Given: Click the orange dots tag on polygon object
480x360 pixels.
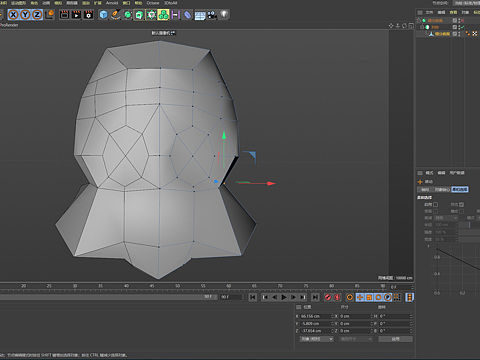Looking at the screenshot, I should 468,34.
